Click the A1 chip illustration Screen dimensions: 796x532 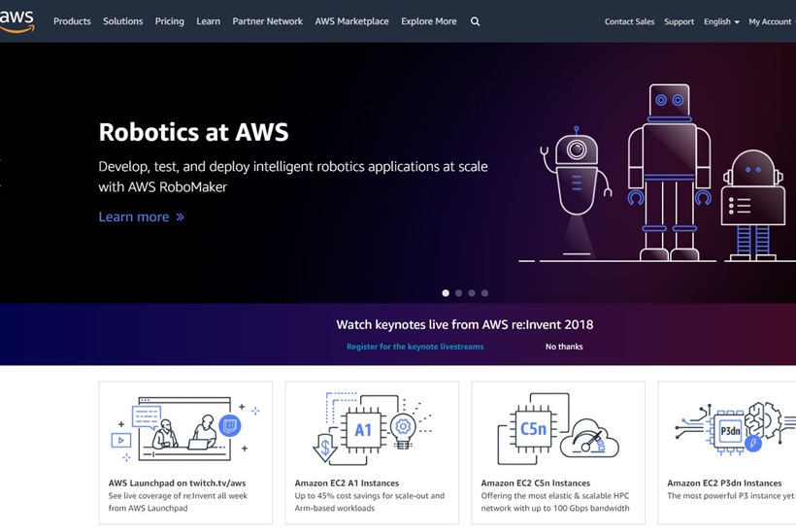coord(372,429)
